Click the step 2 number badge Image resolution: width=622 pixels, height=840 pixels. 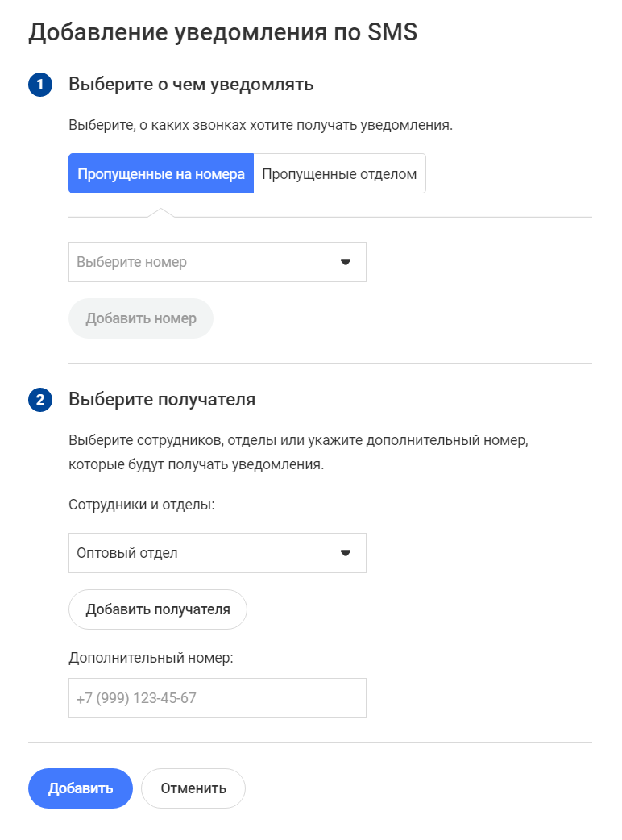40,400
